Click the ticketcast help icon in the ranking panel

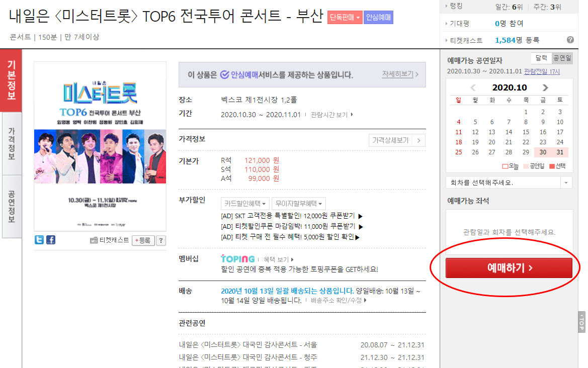coord(570,40)
